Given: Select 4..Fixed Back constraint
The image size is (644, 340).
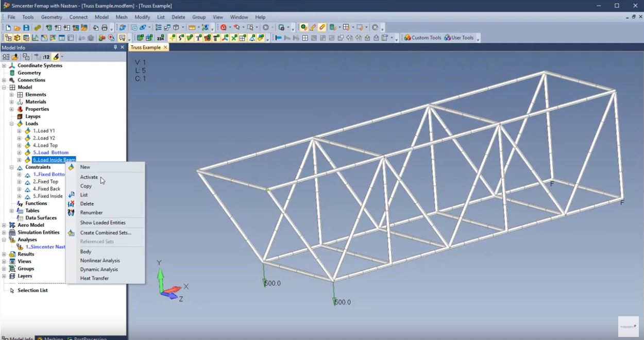Looking at the screenshot, I should tap(46, 189).
